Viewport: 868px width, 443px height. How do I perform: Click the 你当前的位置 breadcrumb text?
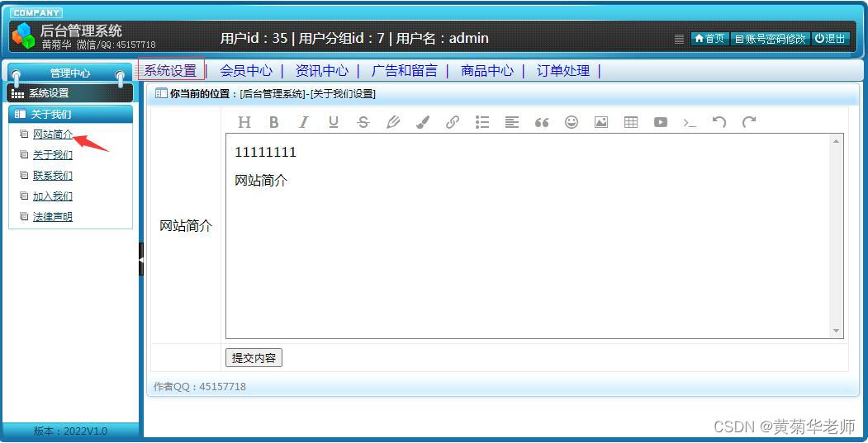coord(204,94)
